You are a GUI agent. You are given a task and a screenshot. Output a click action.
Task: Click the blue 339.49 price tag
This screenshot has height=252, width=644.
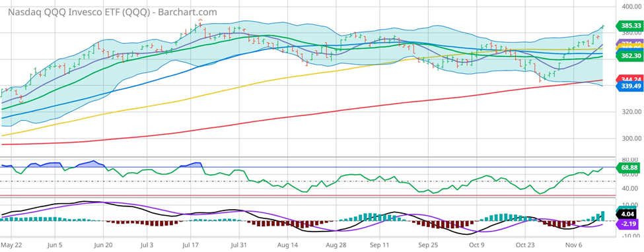pyautogui.click(x=629, y=86)
